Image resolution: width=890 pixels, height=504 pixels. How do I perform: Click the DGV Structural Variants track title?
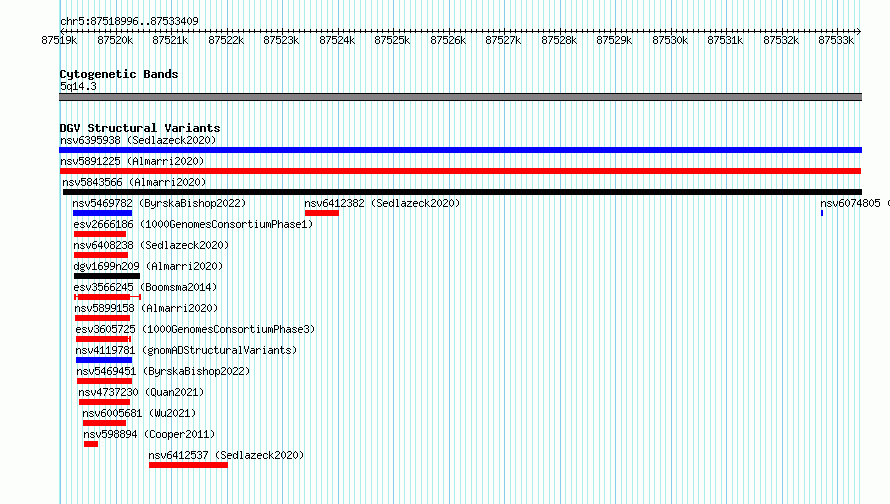pos(140,128)
